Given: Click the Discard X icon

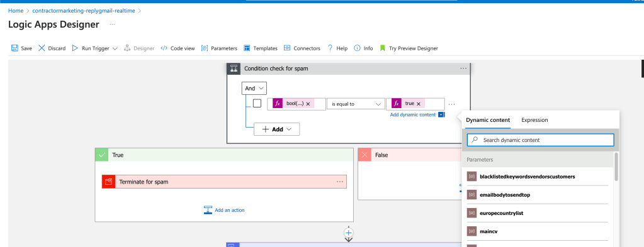Looking at the screenshot, I should (42, 48).
